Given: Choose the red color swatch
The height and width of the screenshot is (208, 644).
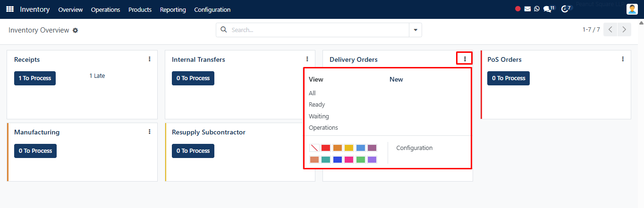Looking at the screenshot, I should tap(326, 148).
